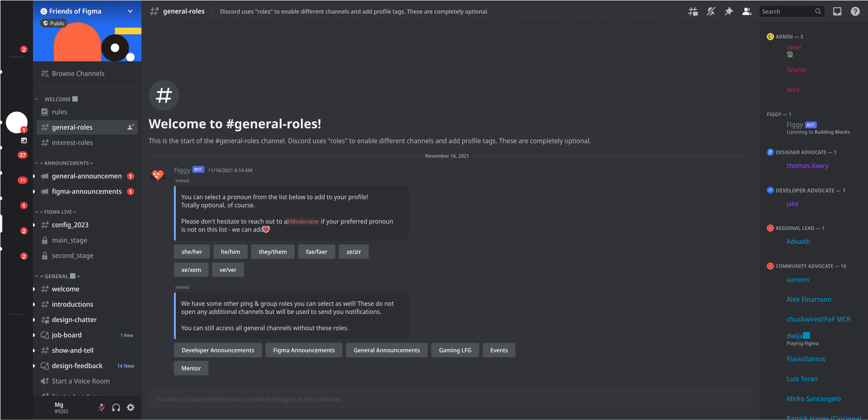
Task: Toggle deafen headphones icon
Action: 116,407
